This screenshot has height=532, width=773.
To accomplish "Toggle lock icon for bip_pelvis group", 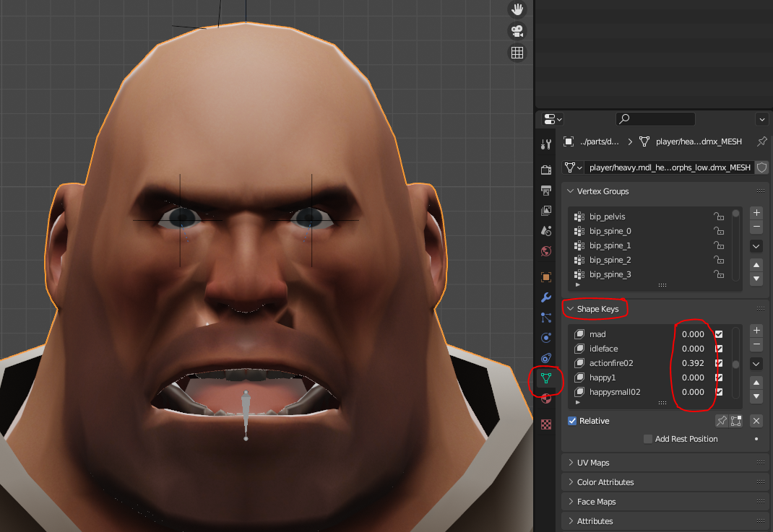I will tap(719, 217).
